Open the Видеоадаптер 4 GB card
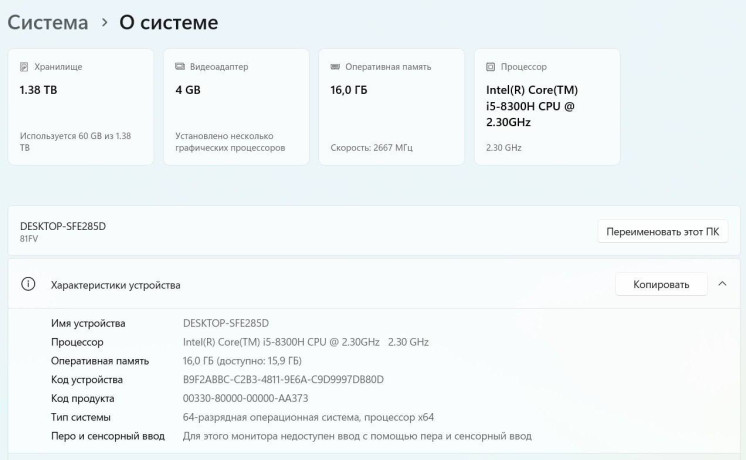Viewport: 746px width, 460px height. [236, 107]
